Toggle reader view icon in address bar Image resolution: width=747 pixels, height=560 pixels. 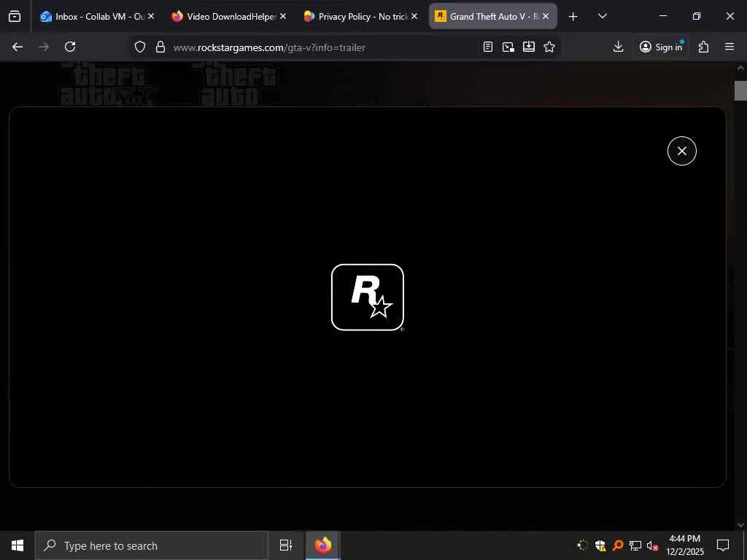point(488,47)
